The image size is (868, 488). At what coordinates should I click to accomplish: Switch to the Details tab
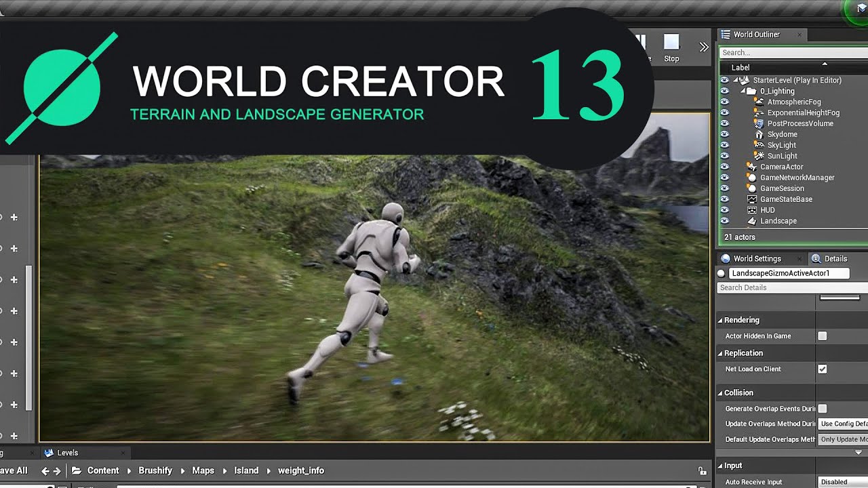835,259
